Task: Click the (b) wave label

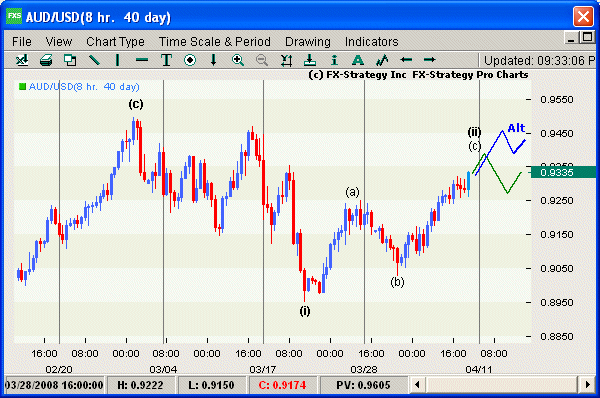Action: coord(397,282)
